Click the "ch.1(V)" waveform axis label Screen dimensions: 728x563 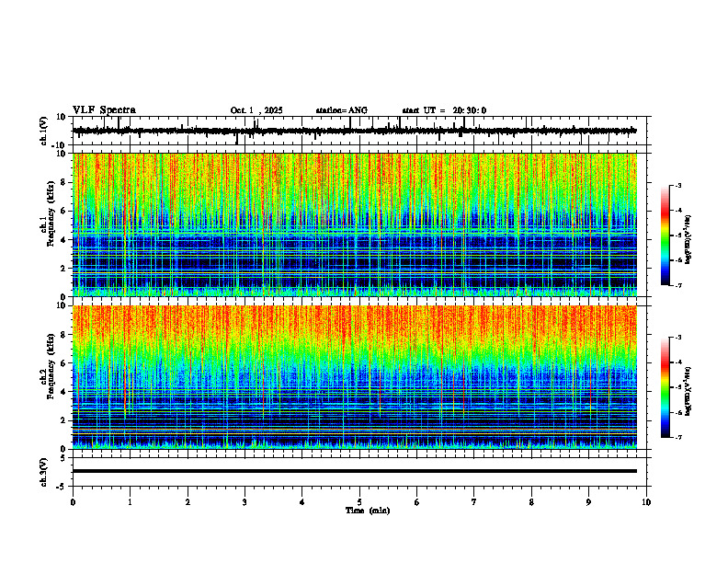[44, 131]
